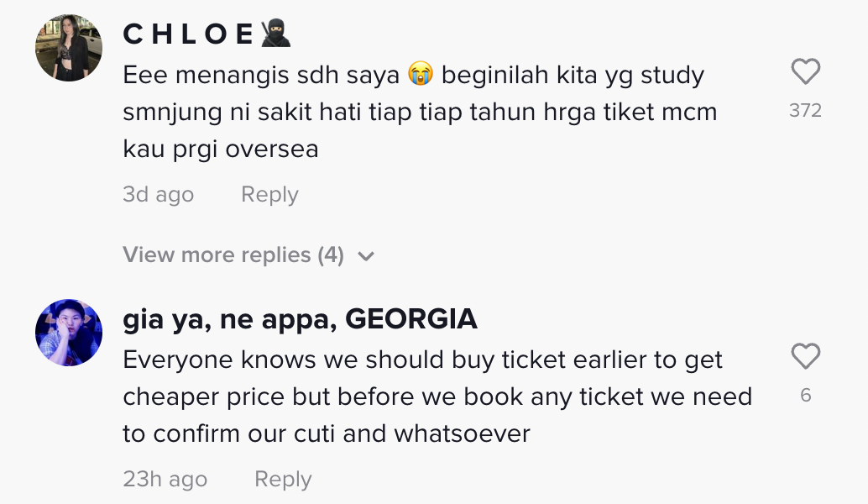This screenshot has height=504, width=868.
Task: Open the profile picture of gia ya
Action: (69, 333)
